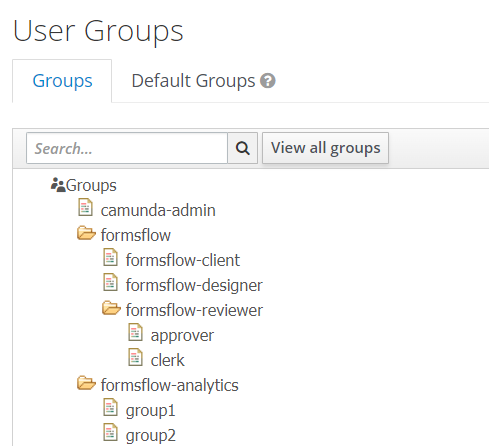Click the magnifier search icon button
The image size is (489, 446).
[242, 148]
